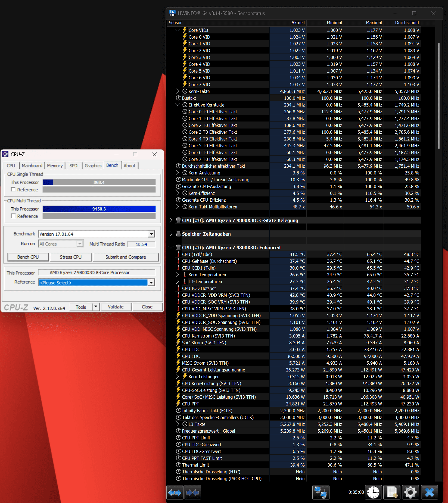Screen dimensions: 448x503
Task: Click the thermometer icon beside CPU (Tctl/Tdie)
Action: (x=178, y=254)
